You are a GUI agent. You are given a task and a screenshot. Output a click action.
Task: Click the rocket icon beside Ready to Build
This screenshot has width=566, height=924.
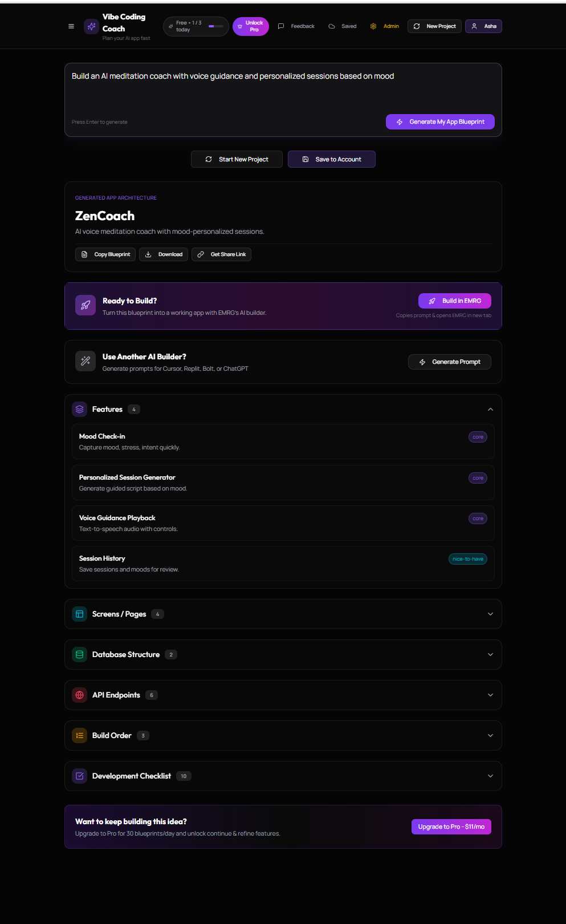pos(85,305)
